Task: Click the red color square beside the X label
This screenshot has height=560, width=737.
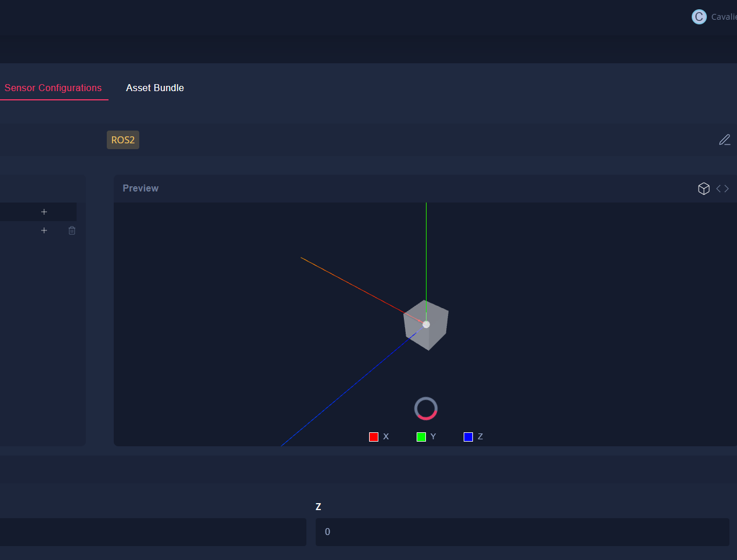Action: coord(374,436)
